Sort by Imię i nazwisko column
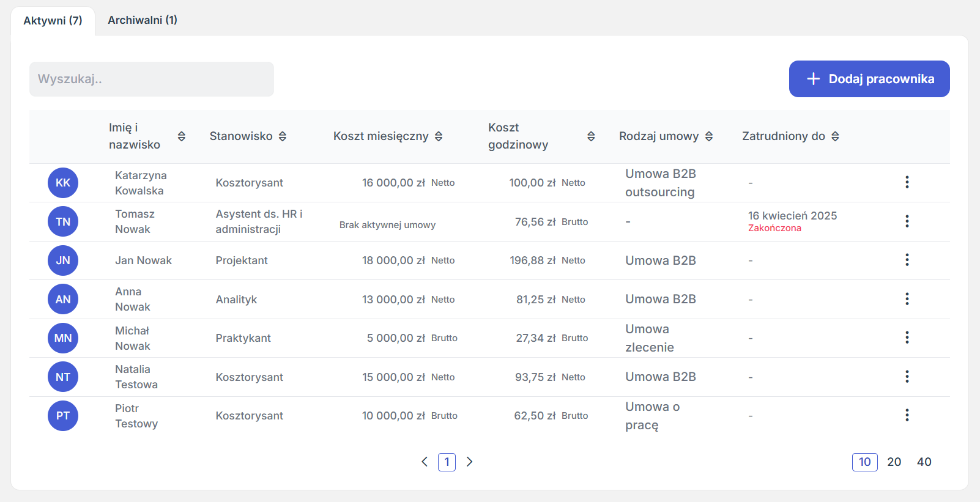The image size is (980, 502). pyautogui.click(x=182, y=136)
